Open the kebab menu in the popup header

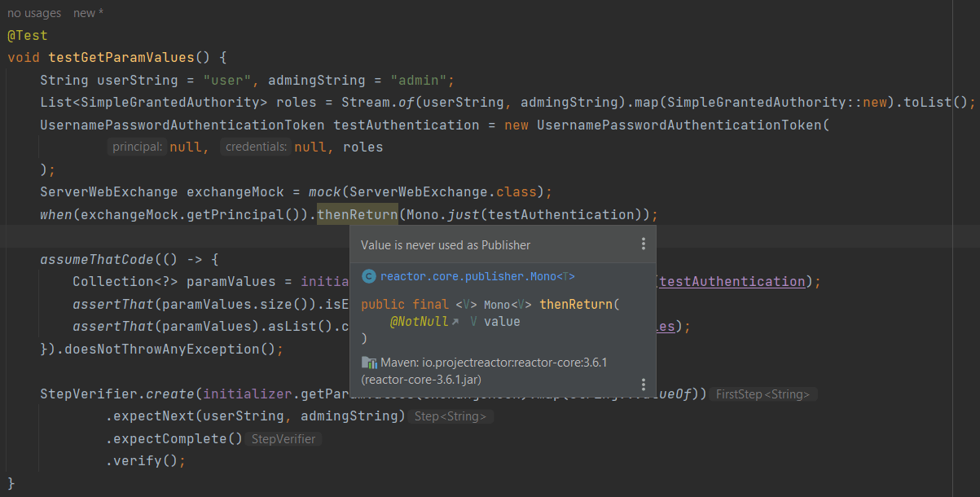tap(643, 243)
